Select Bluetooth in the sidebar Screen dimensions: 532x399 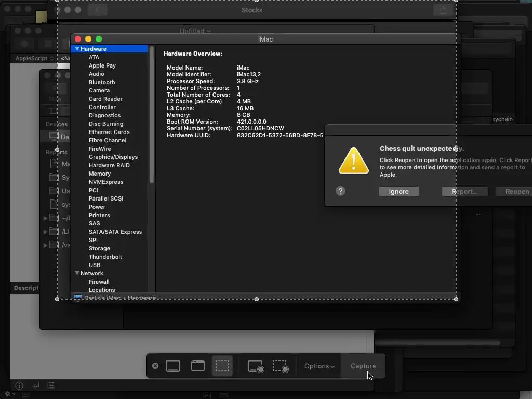tap(102, 82)
